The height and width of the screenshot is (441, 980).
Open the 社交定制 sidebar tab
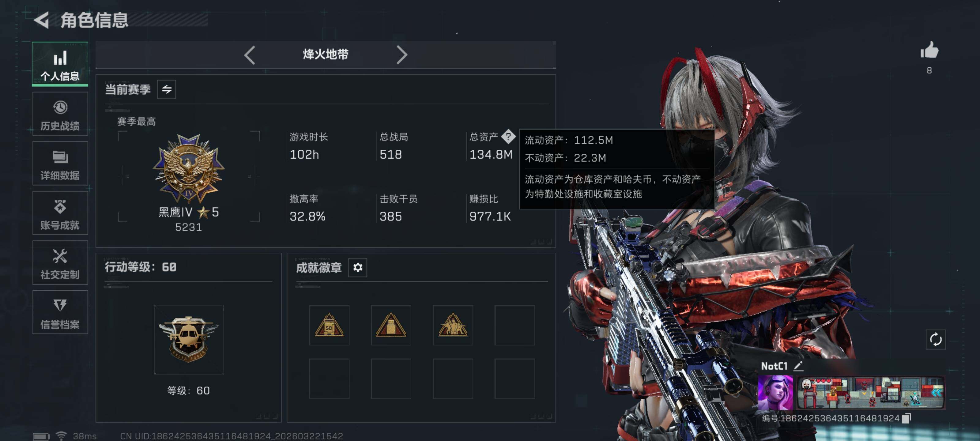(60, 262)
